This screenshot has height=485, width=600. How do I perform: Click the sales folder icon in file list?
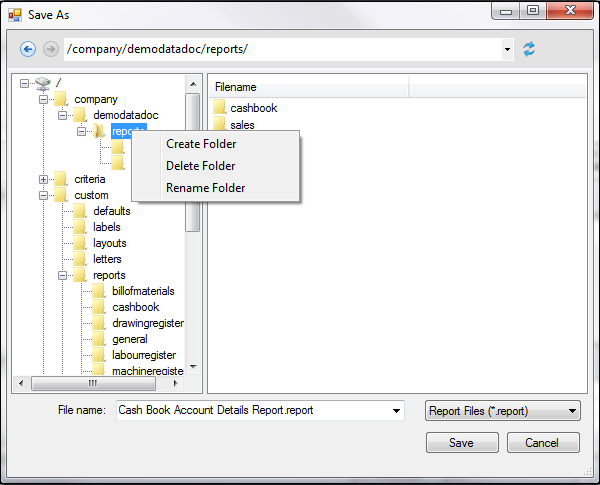coord(220,125)
